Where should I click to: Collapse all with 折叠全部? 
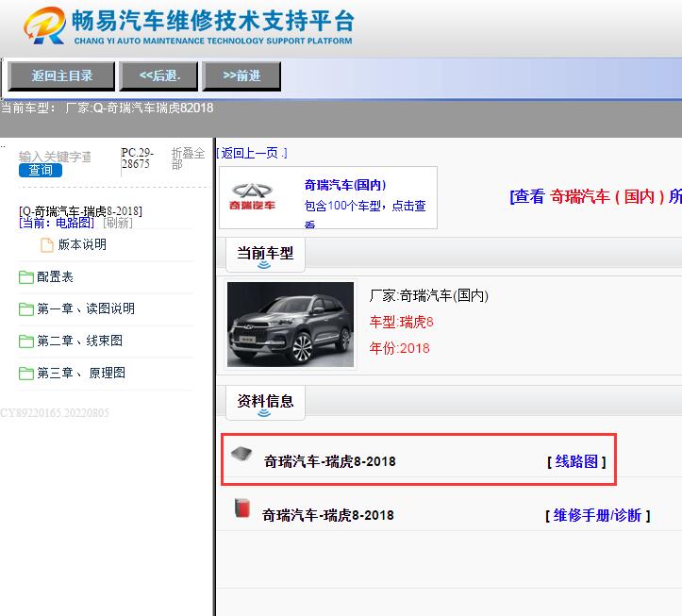[188, 158]
